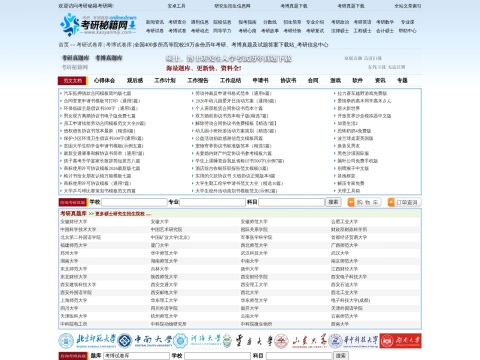The width and height of the screenshot is (480, 360).
Task: Focus the 学校 search field
Action: 134,202
